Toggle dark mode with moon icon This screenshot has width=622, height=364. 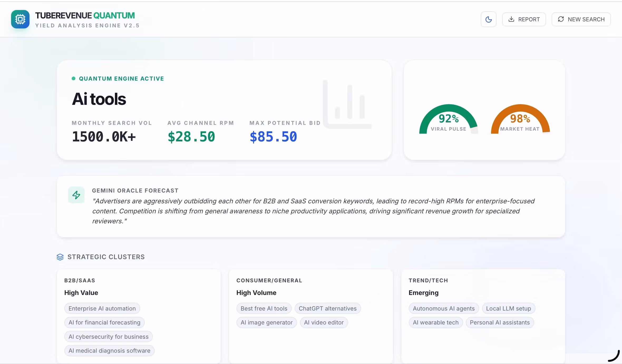488,19
